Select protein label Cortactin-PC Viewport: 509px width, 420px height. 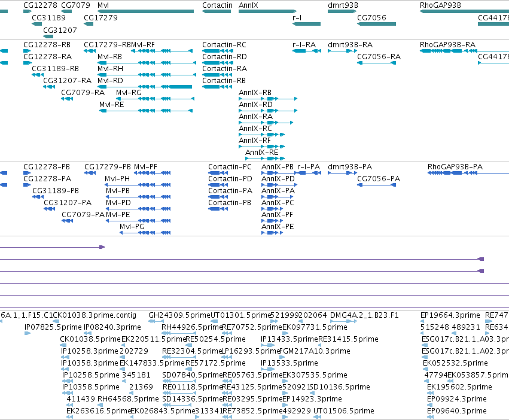pyautogui.click(x=230, y=167)
